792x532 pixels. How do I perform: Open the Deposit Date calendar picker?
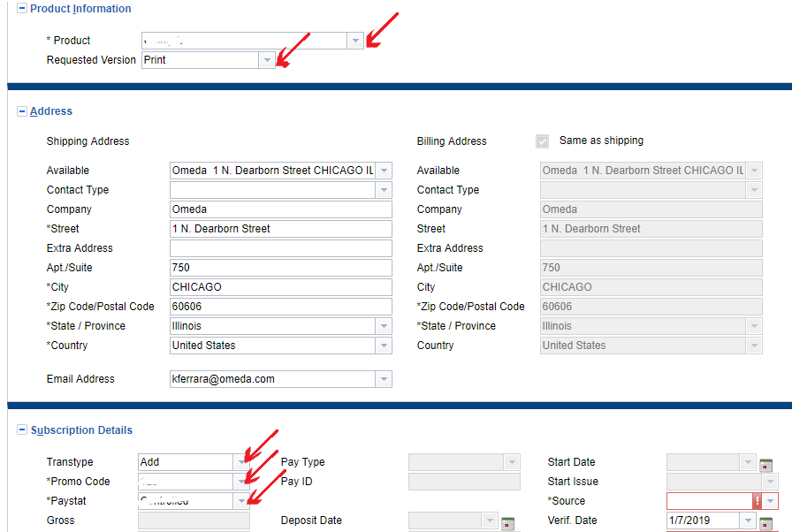click(x=507, y=523)
